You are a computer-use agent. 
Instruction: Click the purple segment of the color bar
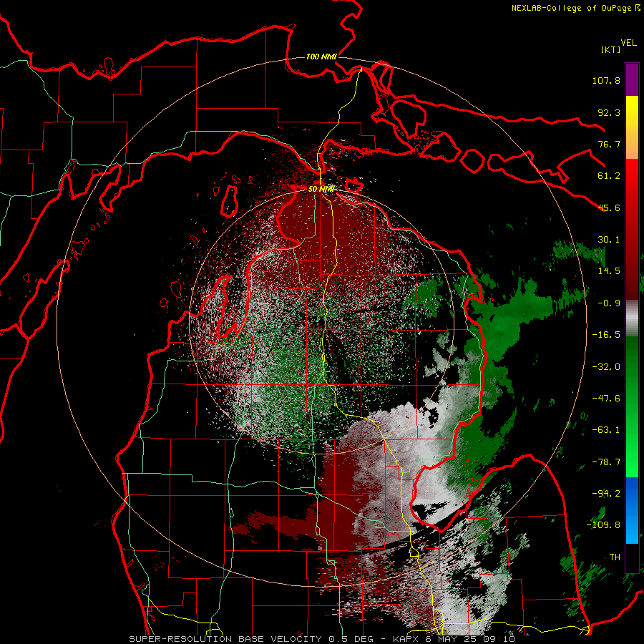[632, 79]
